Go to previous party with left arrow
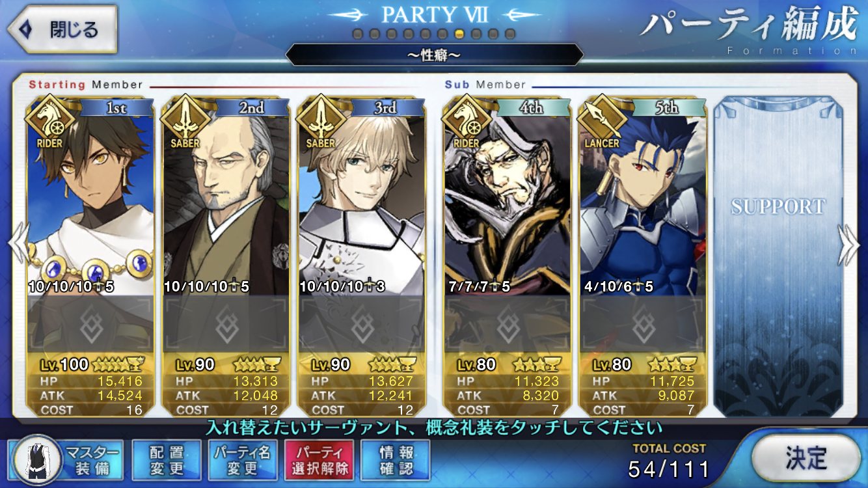 pos(17,243)
